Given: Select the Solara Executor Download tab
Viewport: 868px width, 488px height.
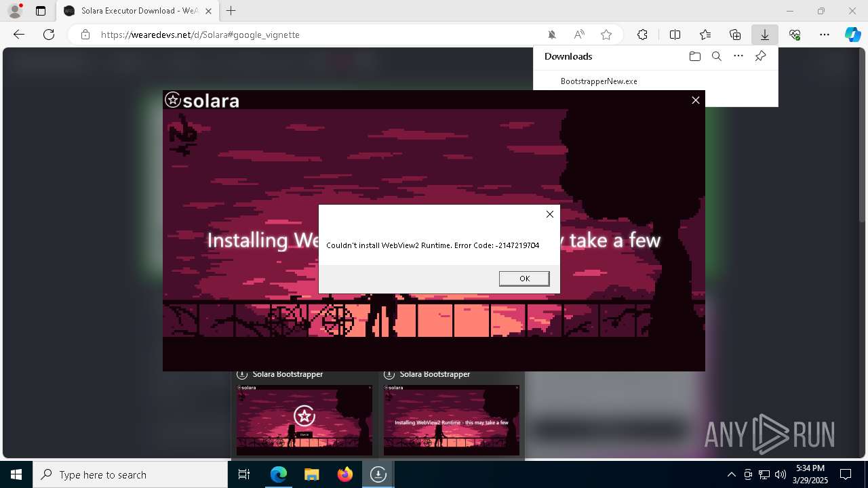Looking at the screenshot, I should tap(137, 11).
